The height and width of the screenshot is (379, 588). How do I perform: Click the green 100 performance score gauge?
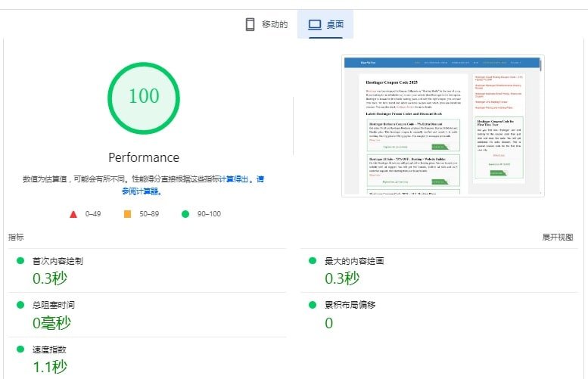pyautogui.click(x=144, y=96)
